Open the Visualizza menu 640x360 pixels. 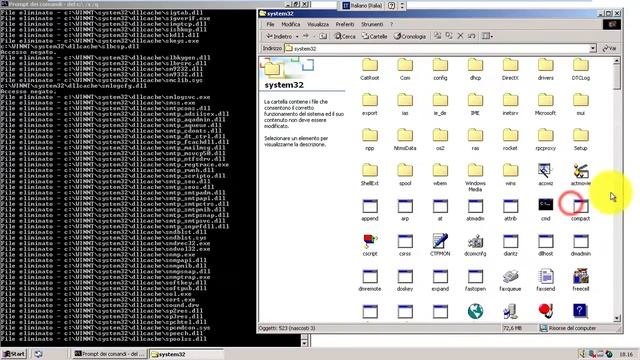[318, 24]
